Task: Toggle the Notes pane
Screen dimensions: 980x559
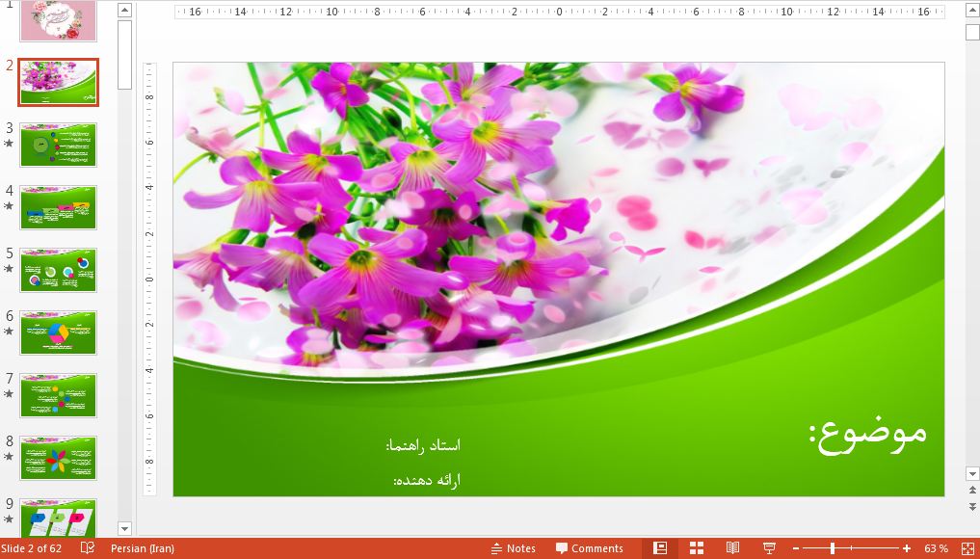Action: 514,547
